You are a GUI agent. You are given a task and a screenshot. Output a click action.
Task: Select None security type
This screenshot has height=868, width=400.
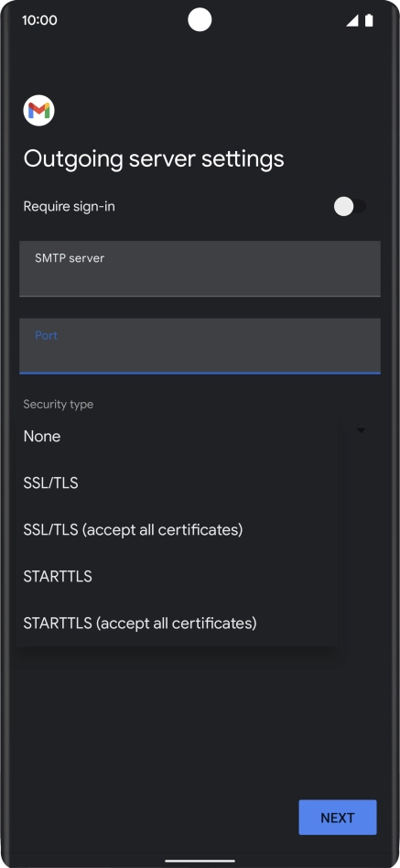coord(177,436)
